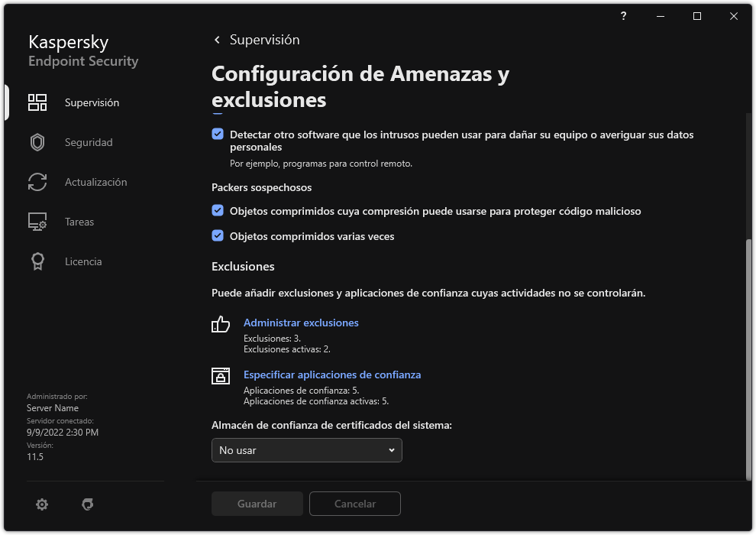Image resolution: width=756 pixels, height=535 pixels.
Task: Select the Actualización update icon
Action: coord(37,181)
